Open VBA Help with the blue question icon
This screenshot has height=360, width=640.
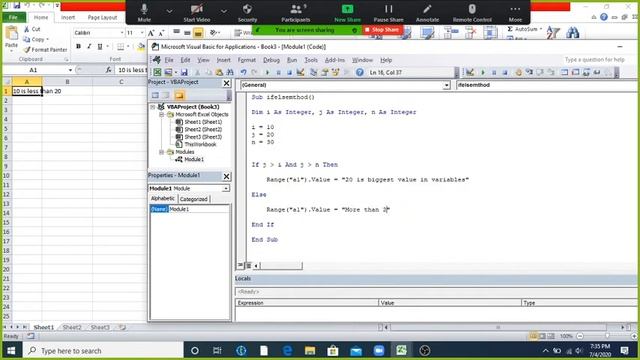pyautogui.click(x=359, y=72)
